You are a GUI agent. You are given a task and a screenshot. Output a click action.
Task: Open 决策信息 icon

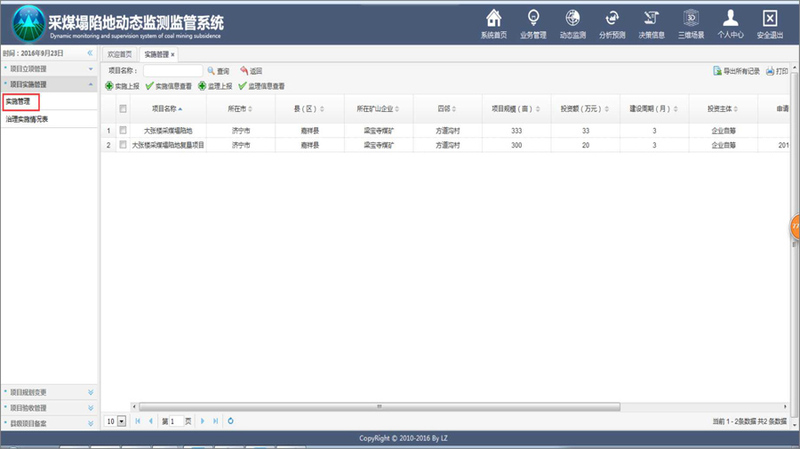click(x=651, y=19)
